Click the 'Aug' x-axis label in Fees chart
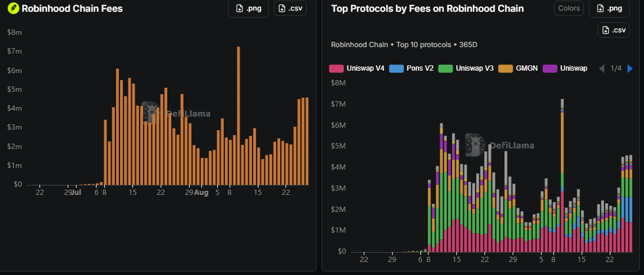 tap(201, 193)
